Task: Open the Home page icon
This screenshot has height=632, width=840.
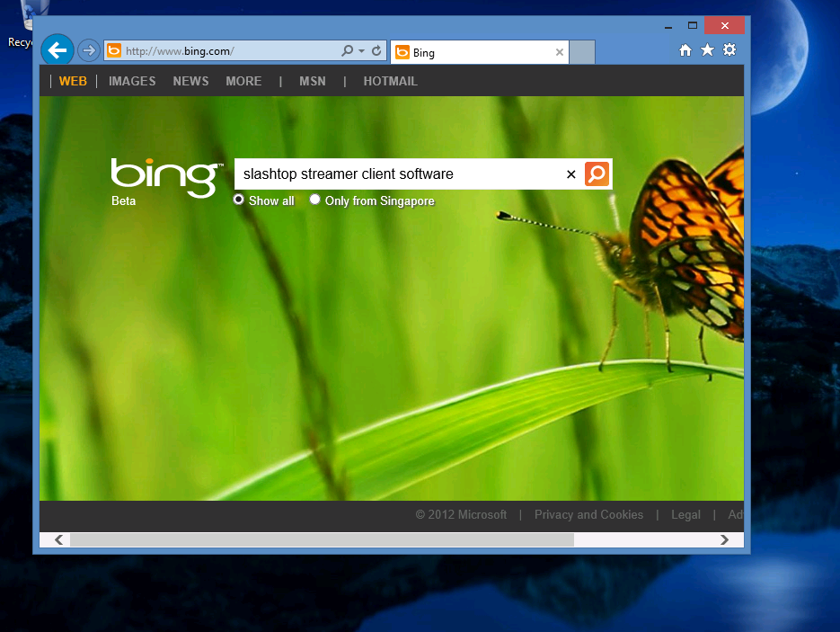Action: tap(685, 51)
